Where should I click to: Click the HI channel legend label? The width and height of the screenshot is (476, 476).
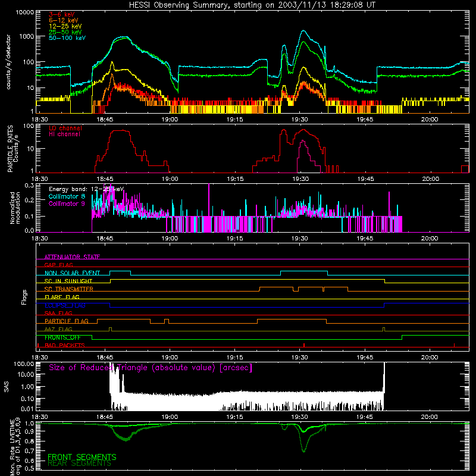click(x=64, y=134)
